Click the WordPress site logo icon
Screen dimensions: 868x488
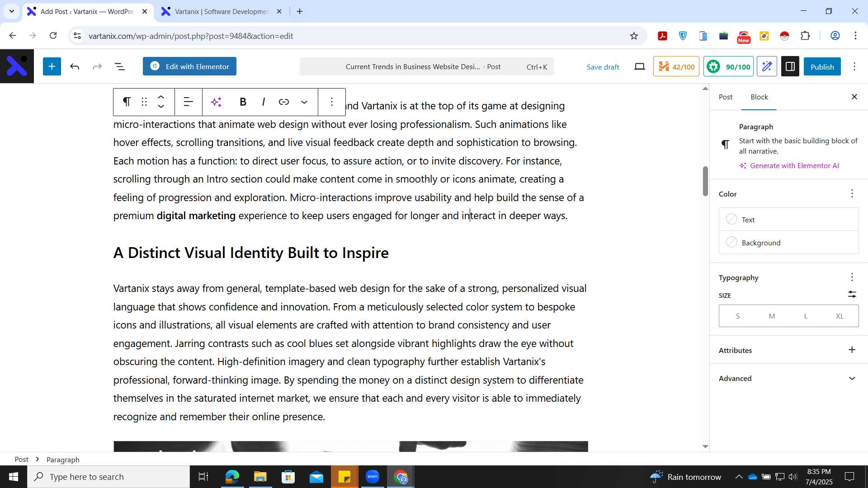pyautogui.click(x=17, y=66)
